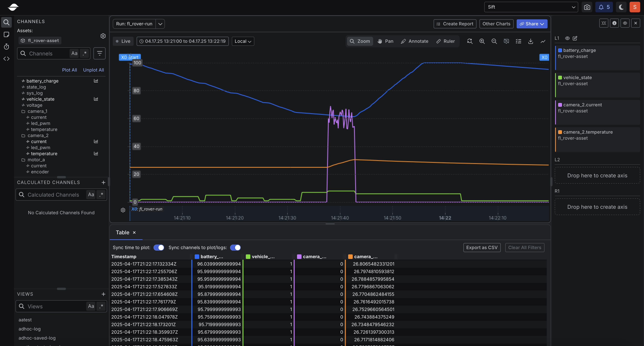Viewport: 644px width, 346px height.
Task: Toggle L1 axis visibility eye
Action: (x=567, y=38)
